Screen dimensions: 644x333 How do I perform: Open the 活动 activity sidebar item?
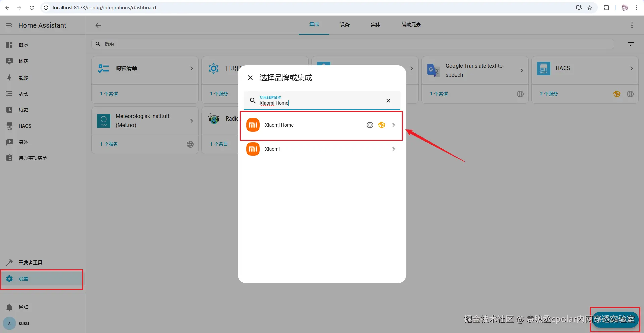[43, 94]
